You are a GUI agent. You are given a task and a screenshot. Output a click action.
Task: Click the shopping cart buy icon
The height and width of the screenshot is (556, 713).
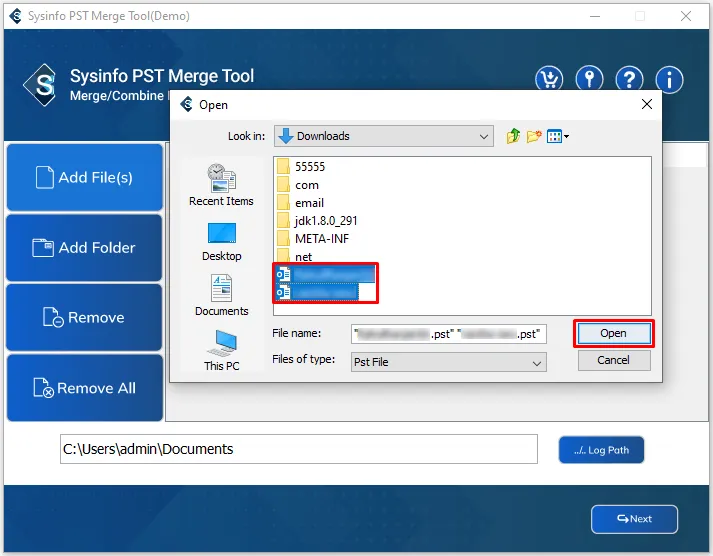tap(549, 80)
